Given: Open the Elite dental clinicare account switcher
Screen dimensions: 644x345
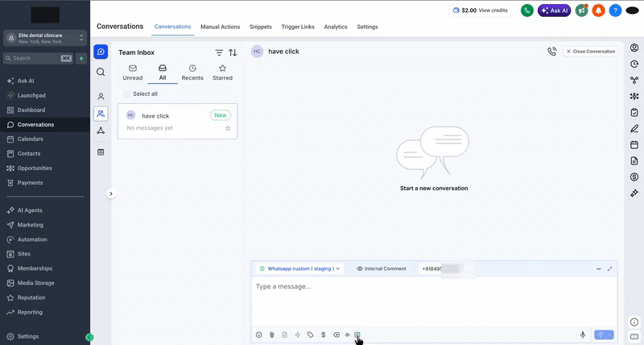Looking at the screenshot, I should tap(45, 38).
